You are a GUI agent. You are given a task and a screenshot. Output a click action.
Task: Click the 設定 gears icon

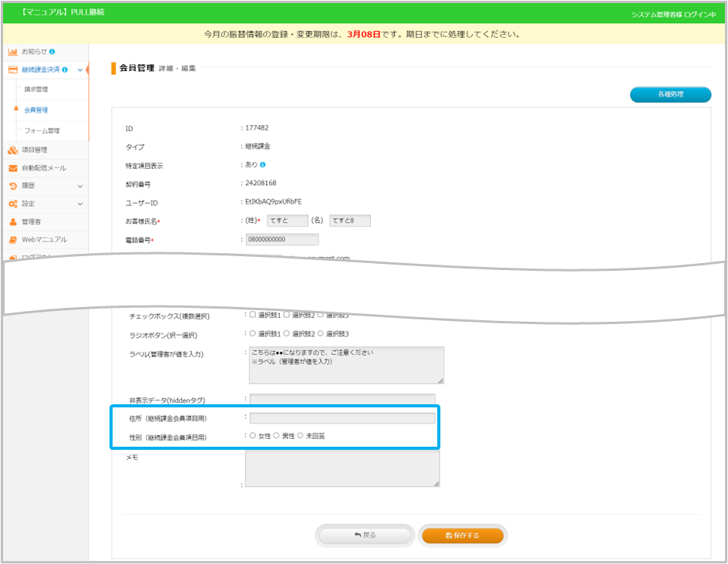click(x=12, y=204)
